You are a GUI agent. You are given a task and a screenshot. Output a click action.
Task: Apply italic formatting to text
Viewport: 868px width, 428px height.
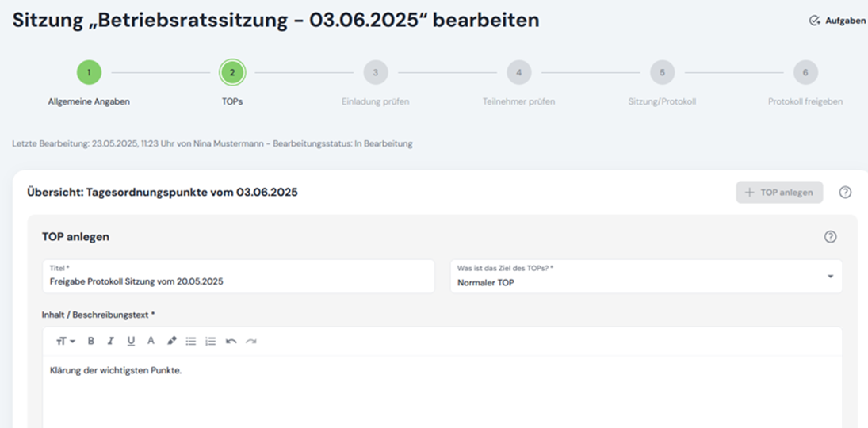tap(111, 341)
